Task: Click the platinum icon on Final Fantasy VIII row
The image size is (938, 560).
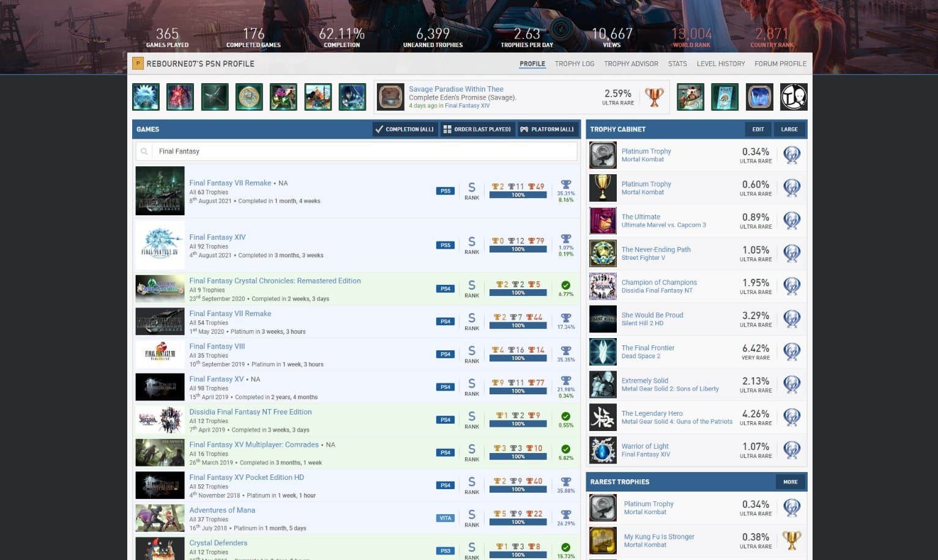Action: click(566, 351)
